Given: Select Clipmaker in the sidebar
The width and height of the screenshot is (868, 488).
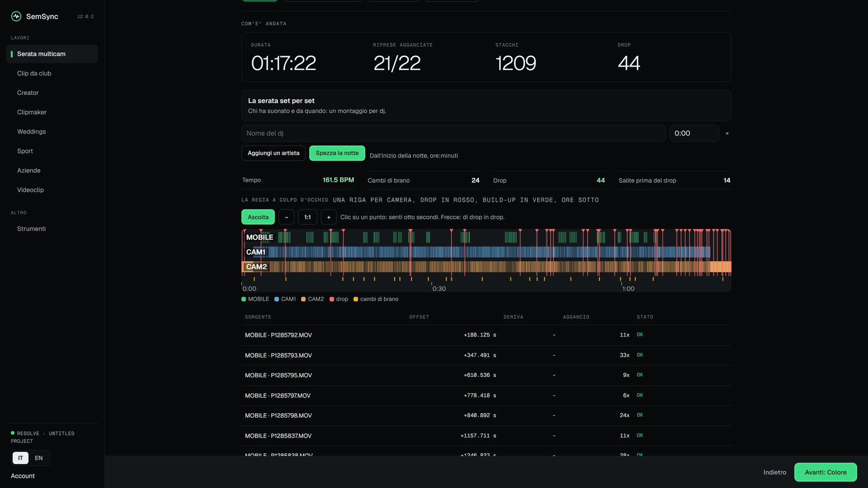Looking at the screenshot, I should pos(52,112).
